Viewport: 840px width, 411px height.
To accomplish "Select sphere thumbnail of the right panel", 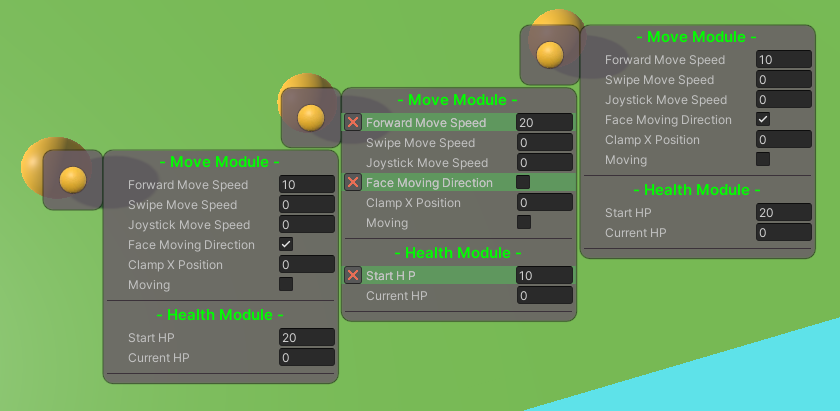I will (x=550, y=55).
